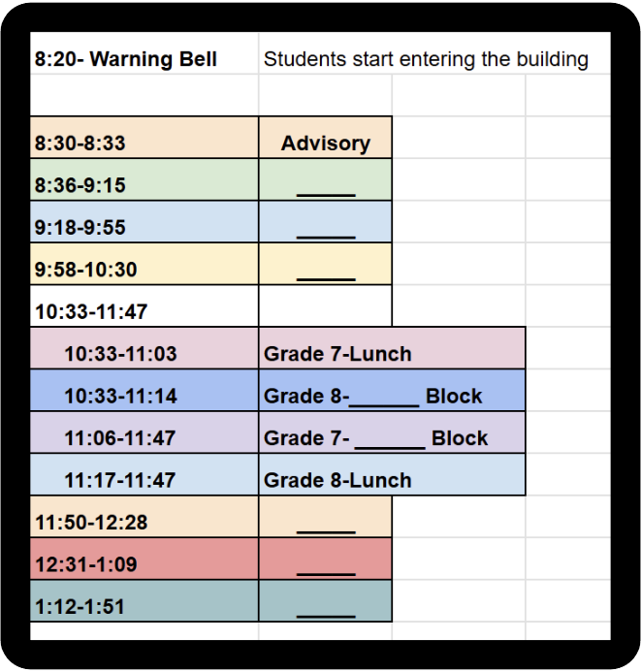Click the Grade 7 Block cell
This screenshot has height=672, width=641.
(392, 438)
